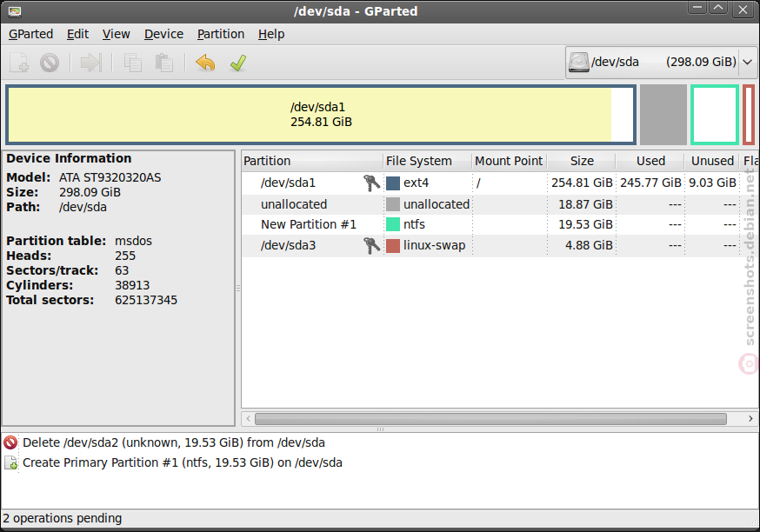Image resolution: width=760 pixels, height=532 pixels.
Task: Select green ntfs block in disk map
Action: coord(715,115)
